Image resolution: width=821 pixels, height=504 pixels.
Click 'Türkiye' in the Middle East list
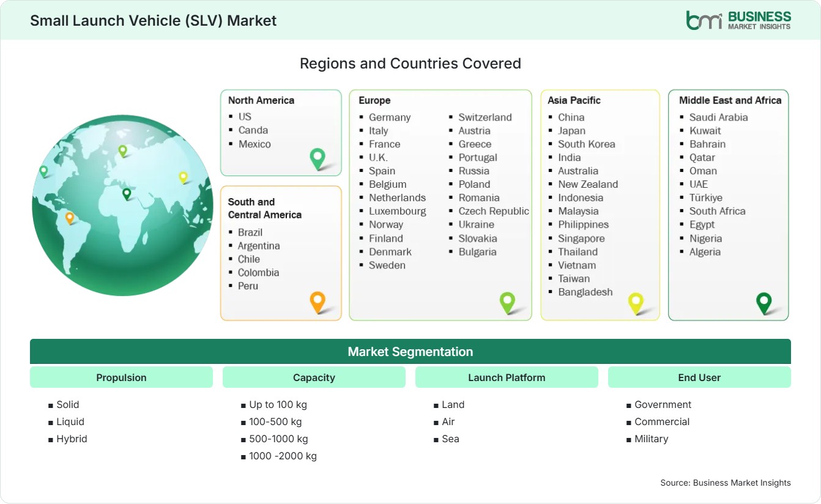tap(706, 198)
